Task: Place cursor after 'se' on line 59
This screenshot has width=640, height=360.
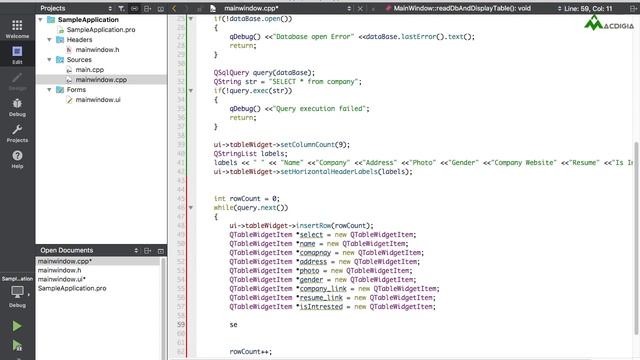Action: (238, 324)
